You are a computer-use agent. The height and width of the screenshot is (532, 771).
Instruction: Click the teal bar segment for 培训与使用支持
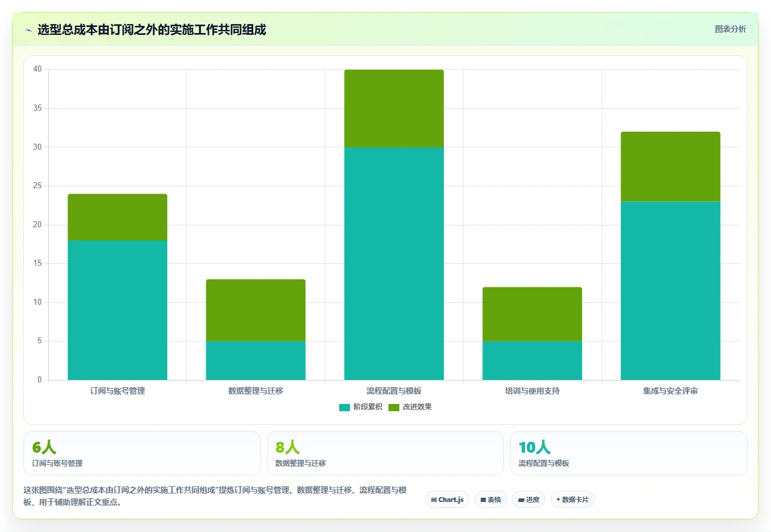click(x=532, y=361)
